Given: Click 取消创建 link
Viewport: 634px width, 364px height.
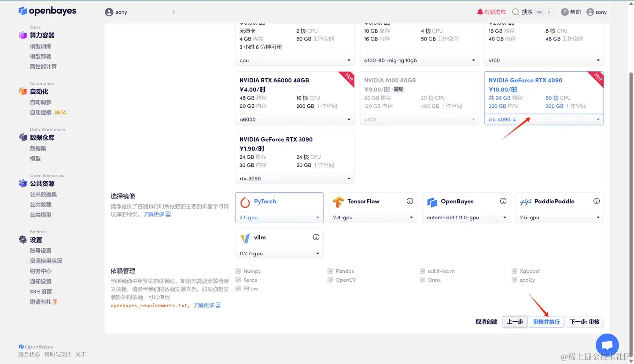Looking at the screenshot, I should pos(487,322).
